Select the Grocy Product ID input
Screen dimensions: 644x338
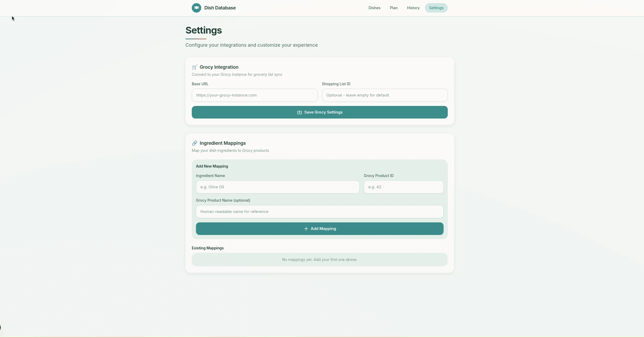point(403,187)
